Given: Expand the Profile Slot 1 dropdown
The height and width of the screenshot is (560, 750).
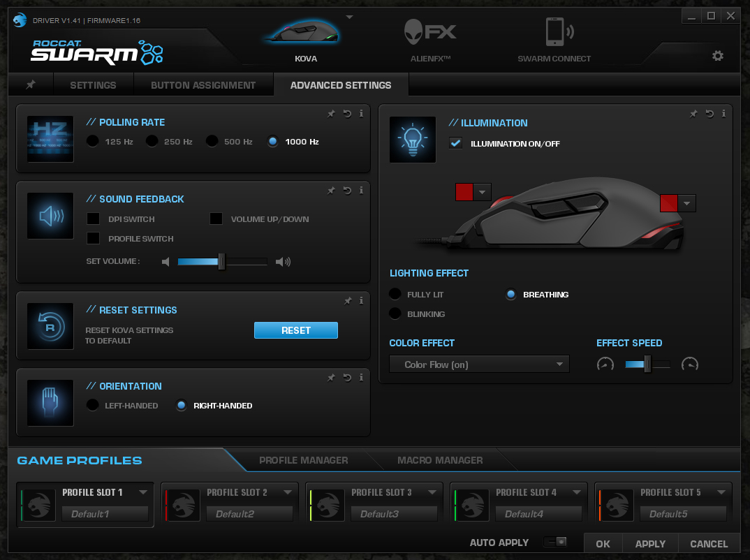Looking at the screenshot, I should pyautogui.click(x=143, y=492).
